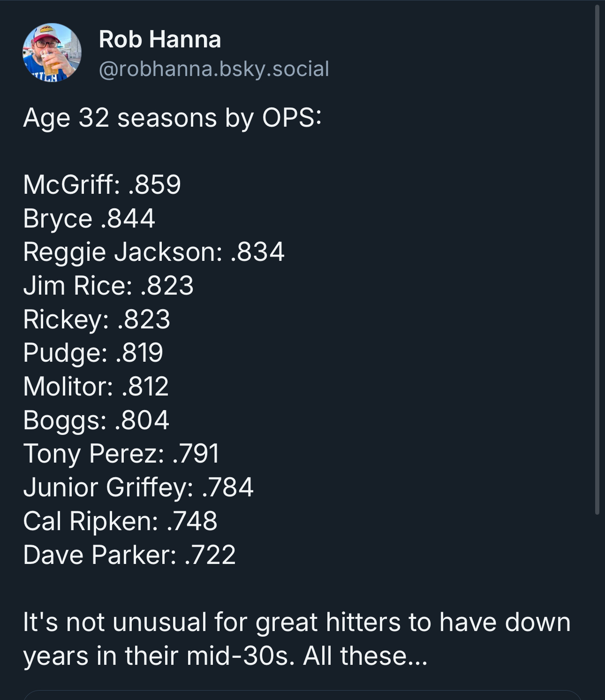Click the Pudge: .819 line
The image size is (605, 700).
tap(93, 352)
